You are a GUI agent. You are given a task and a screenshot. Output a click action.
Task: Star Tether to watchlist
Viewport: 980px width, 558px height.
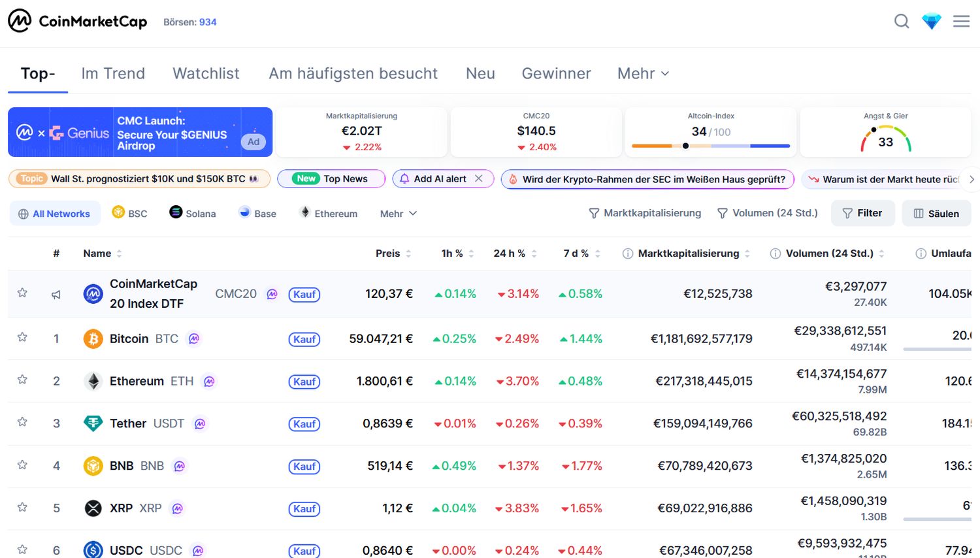22,423
